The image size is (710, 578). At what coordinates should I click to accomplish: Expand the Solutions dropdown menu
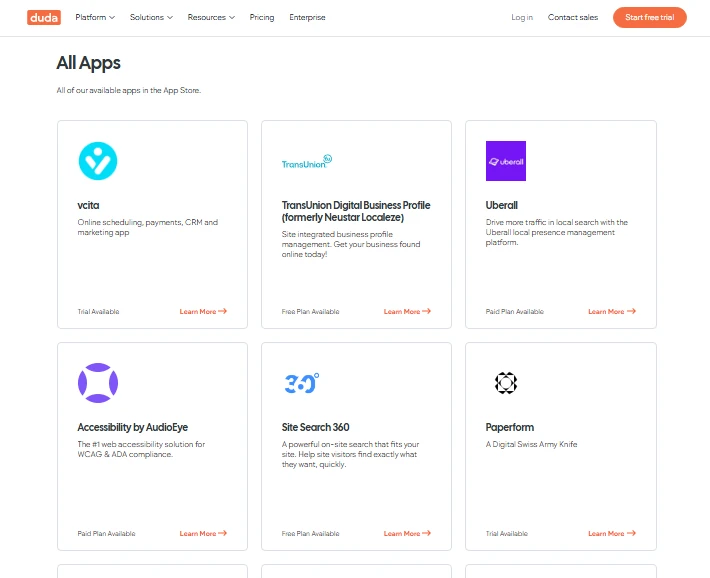pos(151,17)
